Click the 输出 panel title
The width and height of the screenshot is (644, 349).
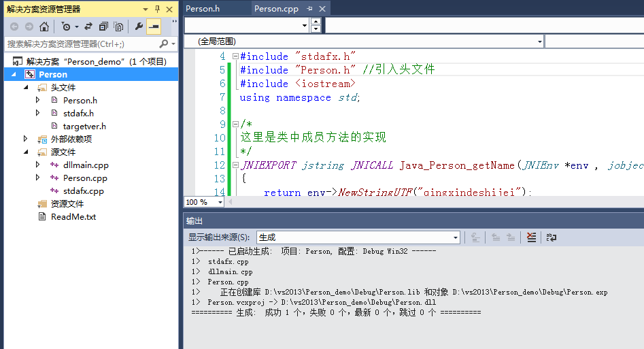point(194,221)
